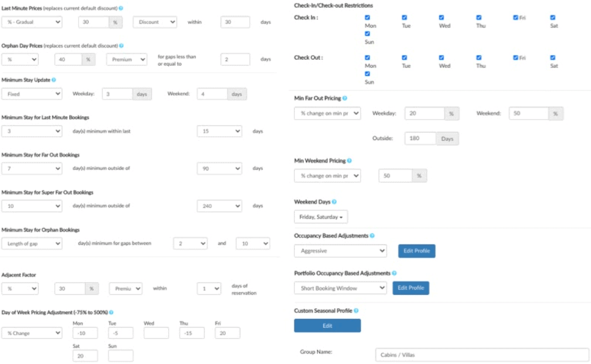Click Edit Profile beside Short Booking Window
Image resolution: width=591 pixels, height=364 pixels.
tap(411, 288)
